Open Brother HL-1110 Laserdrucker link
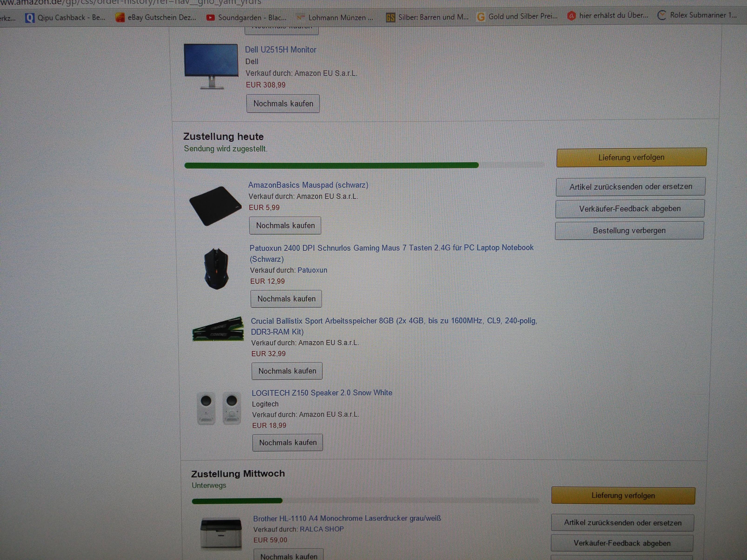Viewport: 747px width, 560px height. [x=347, y=518]
